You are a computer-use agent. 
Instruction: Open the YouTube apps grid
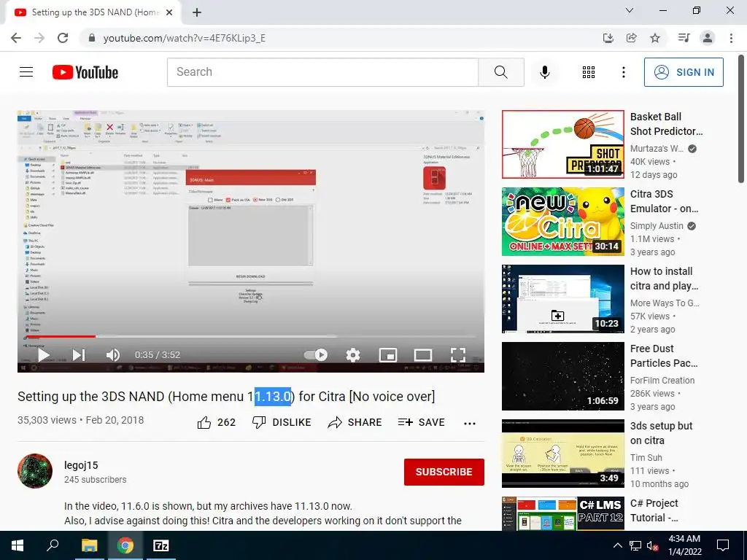tap(589, 72)
